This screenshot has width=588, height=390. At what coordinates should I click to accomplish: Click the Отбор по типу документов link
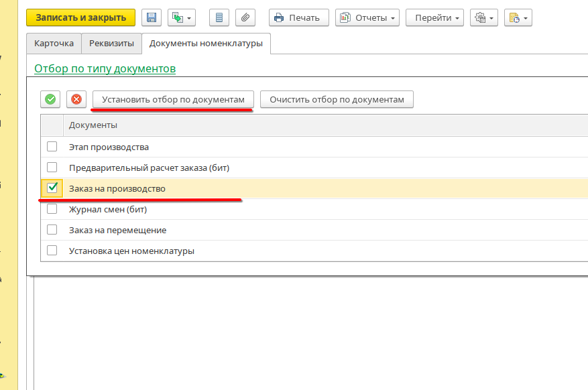(105, 68)
